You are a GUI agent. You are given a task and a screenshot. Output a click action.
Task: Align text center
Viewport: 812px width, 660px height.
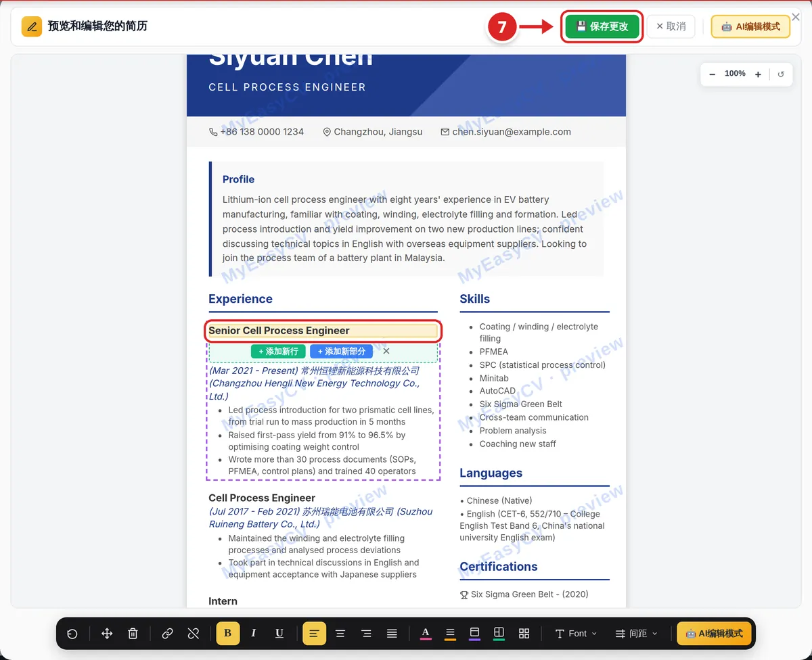(x=340, y=634)
